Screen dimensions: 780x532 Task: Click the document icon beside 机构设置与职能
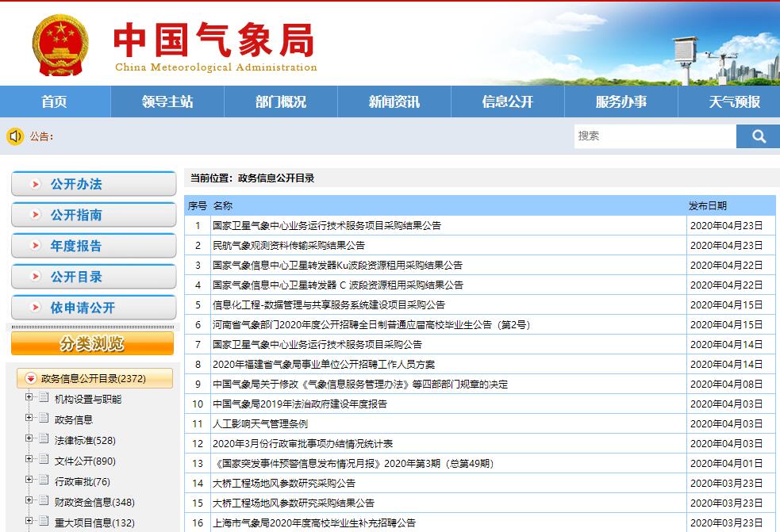click(44, 397)
